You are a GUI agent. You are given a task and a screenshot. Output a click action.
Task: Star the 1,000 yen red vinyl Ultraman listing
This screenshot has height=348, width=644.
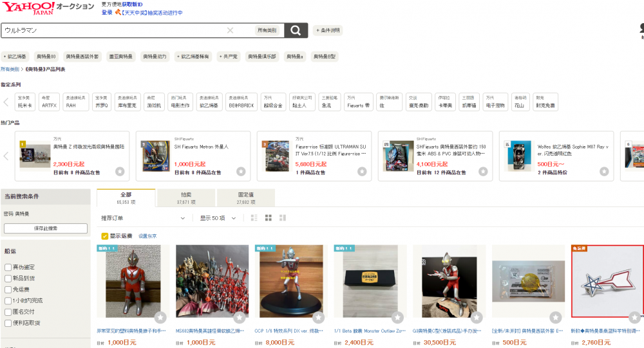(x=160, y=317)
